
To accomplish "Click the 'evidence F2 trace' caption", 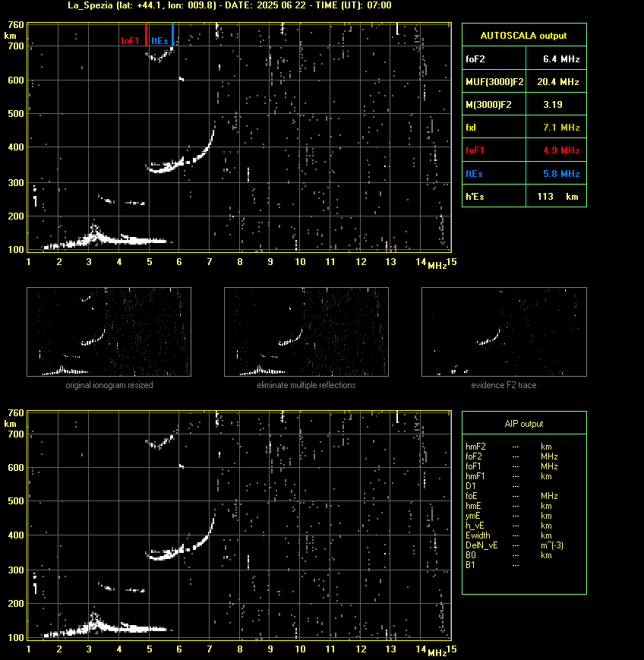I will (x=504, y=385).
